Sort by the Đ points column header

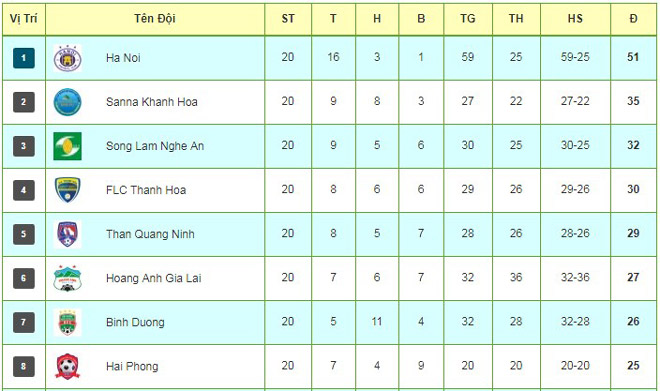pos(633,19)
